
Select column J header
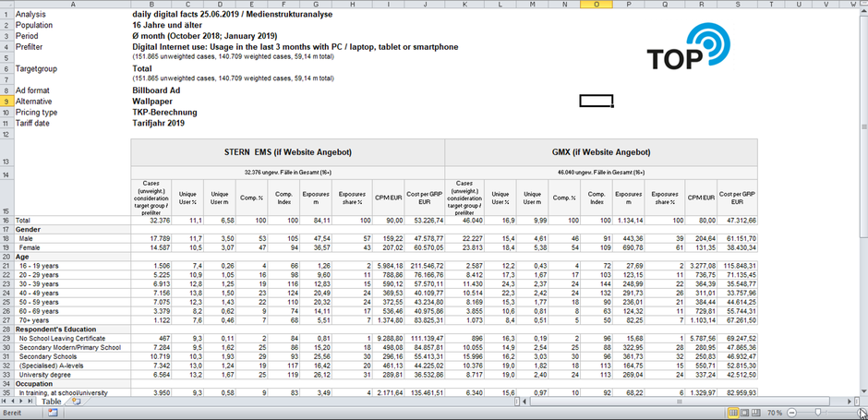coord(425,5)
